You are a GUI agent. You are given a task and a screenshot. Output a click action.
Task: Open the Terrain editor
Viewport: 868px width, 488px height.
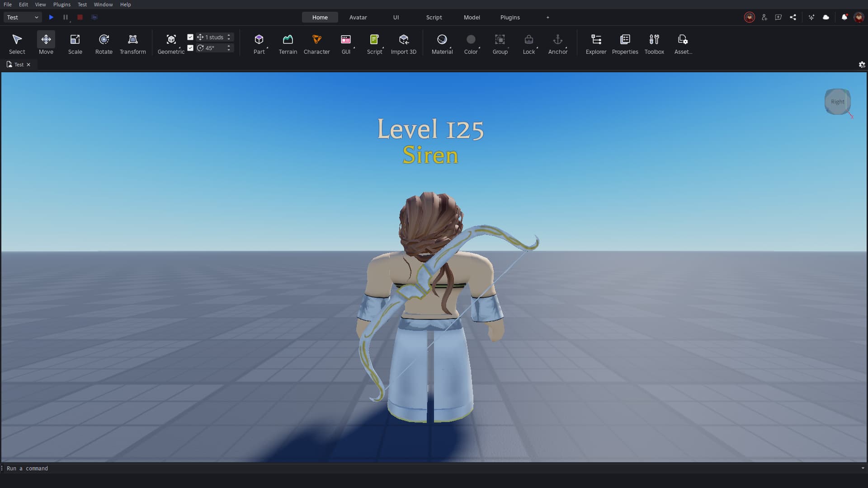(288, 44)
